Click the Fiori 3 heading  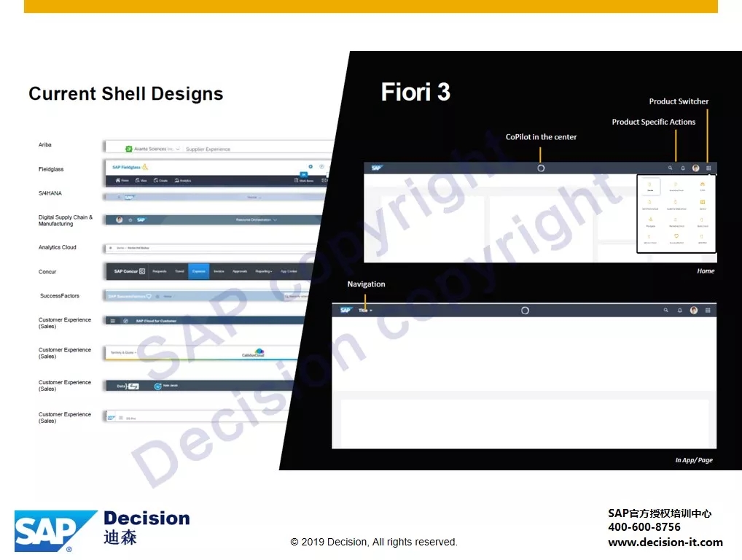415,92
